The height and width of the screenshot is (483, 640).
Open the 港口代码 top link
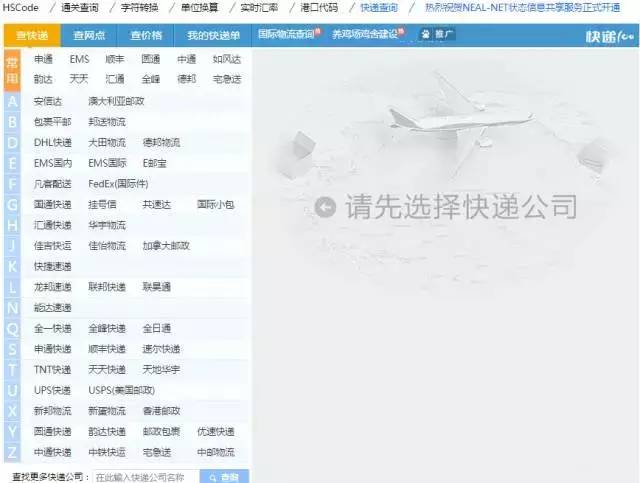[x=319, y=7]
